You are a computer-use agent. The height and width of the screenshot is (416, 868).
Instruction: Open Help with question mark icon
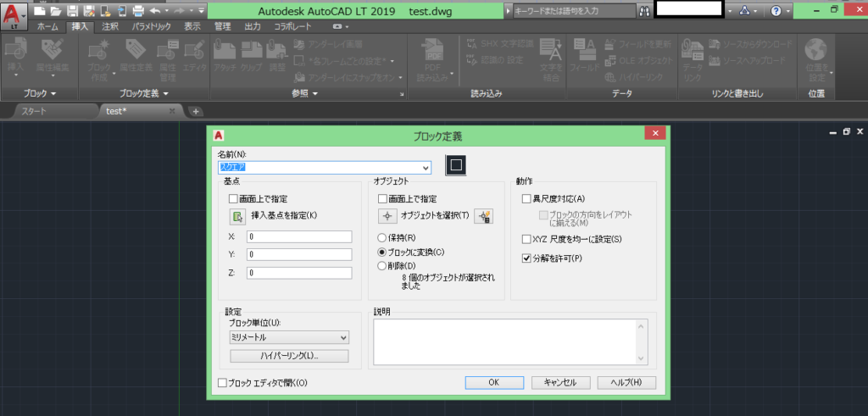[776, 10]
